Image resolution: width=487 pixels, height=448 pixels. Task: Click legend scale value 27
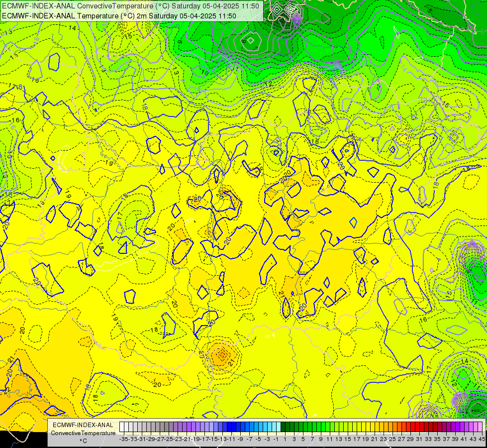pos(401,439)
